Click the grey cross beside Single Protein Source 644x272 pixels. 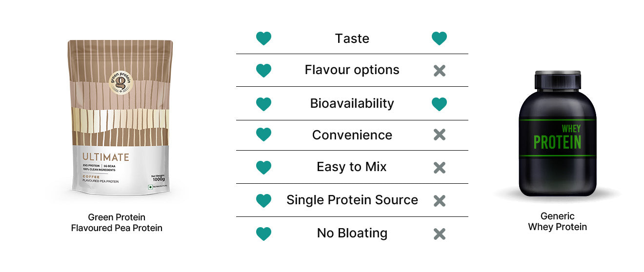440,200
